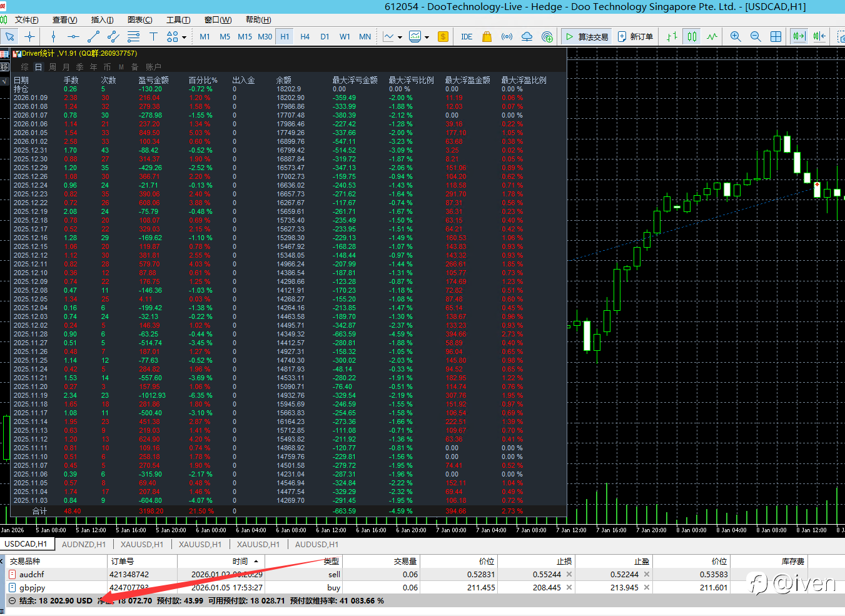Choose the horizontal line drawing tool
Viewport: 845px width, 616px height.
coord(73,36)
